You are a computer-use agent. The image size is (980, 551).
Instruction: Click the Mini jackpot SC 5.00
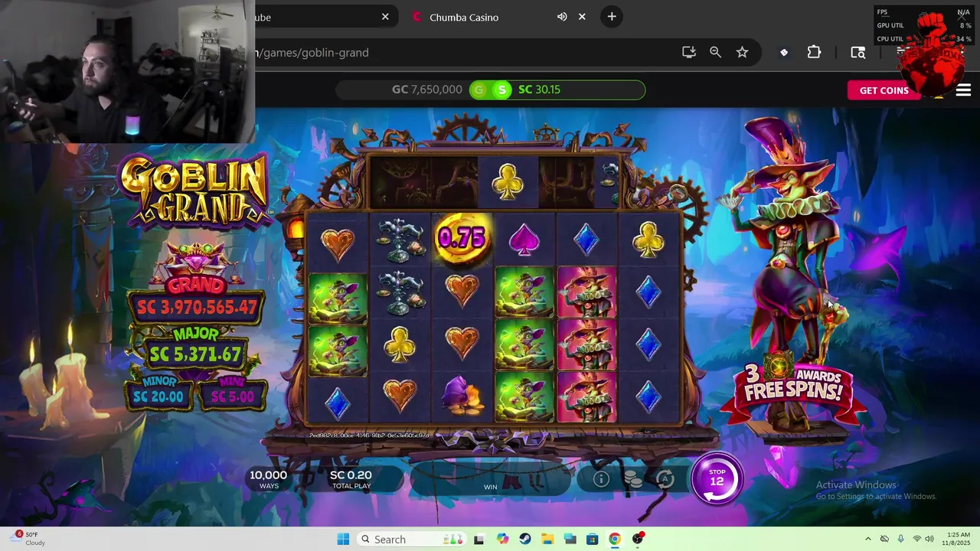pos(233,396)
